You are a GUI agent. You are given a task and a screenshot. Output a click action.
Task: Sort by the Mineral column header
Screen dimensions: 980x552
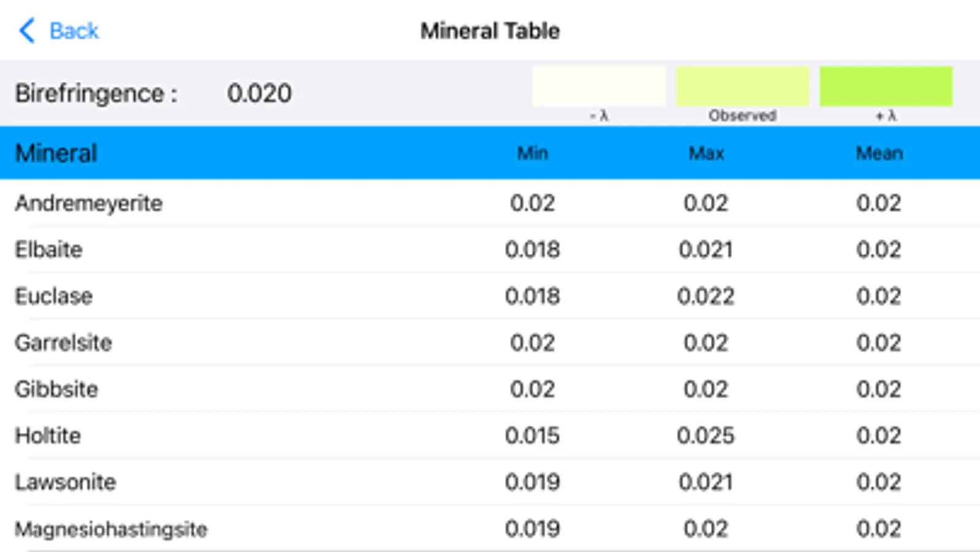point(56,153)
